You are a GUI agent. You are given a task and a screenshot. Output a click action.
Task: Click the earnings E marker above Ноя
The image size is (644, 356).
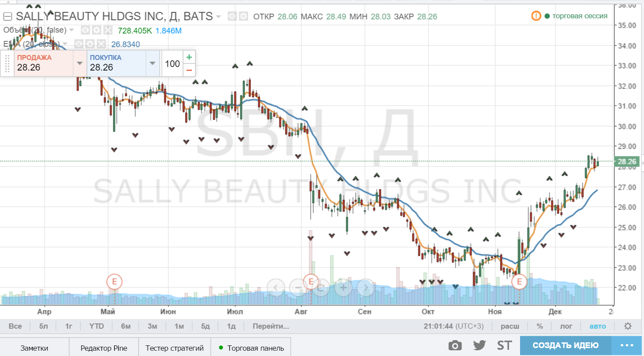tap(519, 281)
